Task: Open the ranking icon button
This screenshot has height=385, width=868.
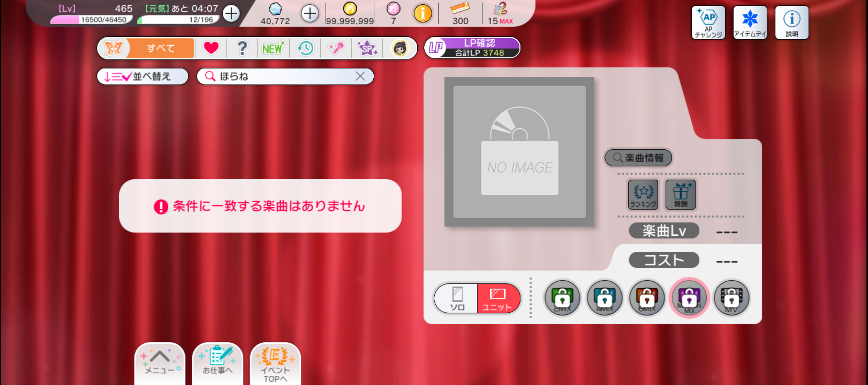Action: 643,194
